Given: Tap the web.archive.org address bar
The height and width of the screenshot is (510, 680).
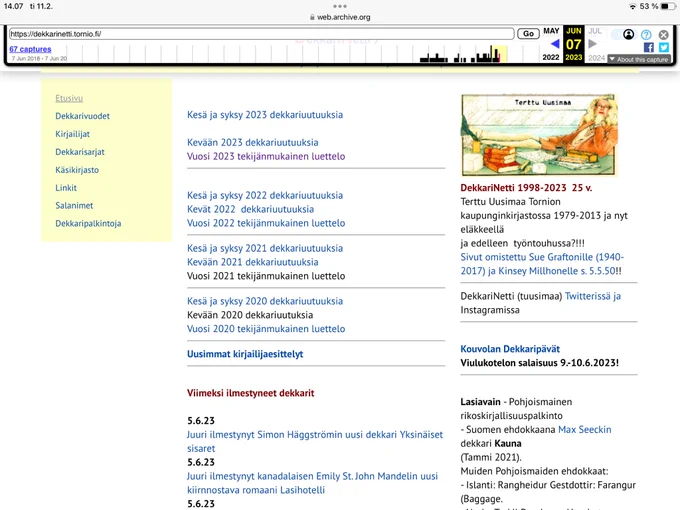Looking at the screenshot, I should (x=340, y=17).
